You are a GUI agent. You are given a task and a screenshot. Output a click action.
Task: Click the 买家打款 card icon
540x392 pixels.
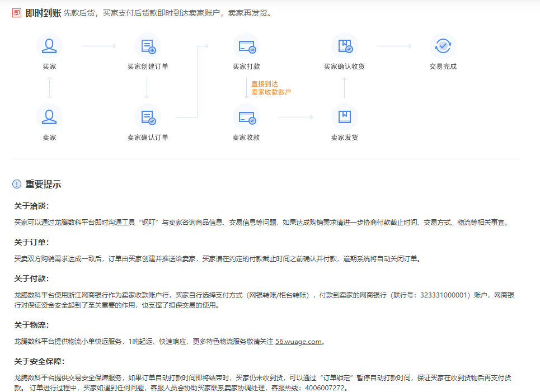point(246,46)
